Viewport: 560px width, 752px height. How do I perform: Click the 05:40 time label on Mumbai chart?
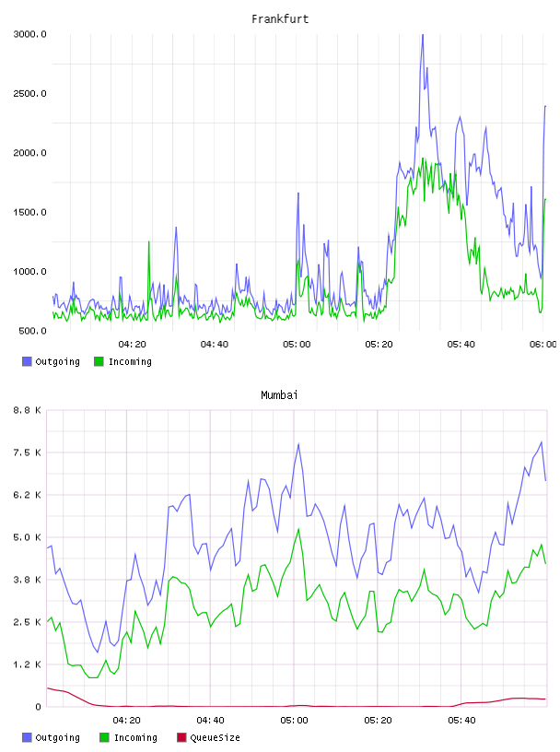(461, 721)
